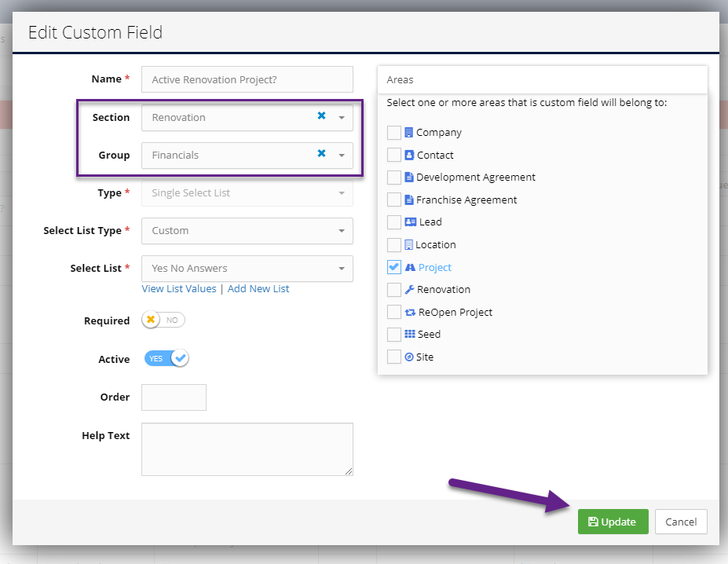Check the Franchise Agreement checkbox
This screenshot has height=564, width=728.
pos(393,200)
